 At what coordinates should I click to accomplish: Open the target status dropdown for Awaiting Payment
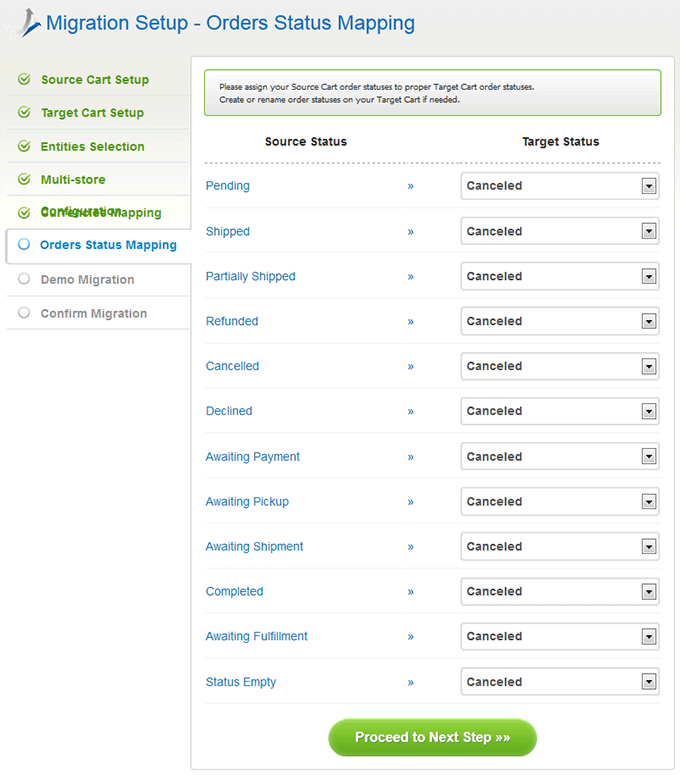560,456
